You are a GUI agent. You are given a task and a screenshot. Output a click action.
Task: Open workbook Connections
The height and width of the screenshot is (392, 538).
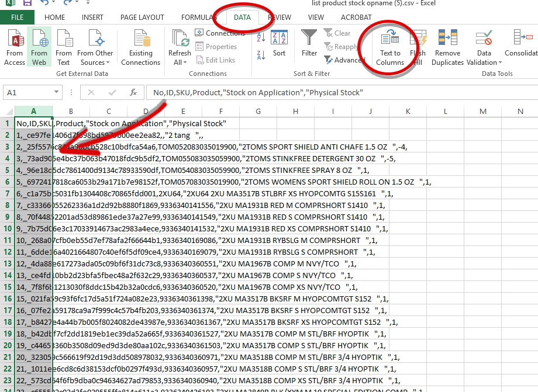(x=220, y=33)
